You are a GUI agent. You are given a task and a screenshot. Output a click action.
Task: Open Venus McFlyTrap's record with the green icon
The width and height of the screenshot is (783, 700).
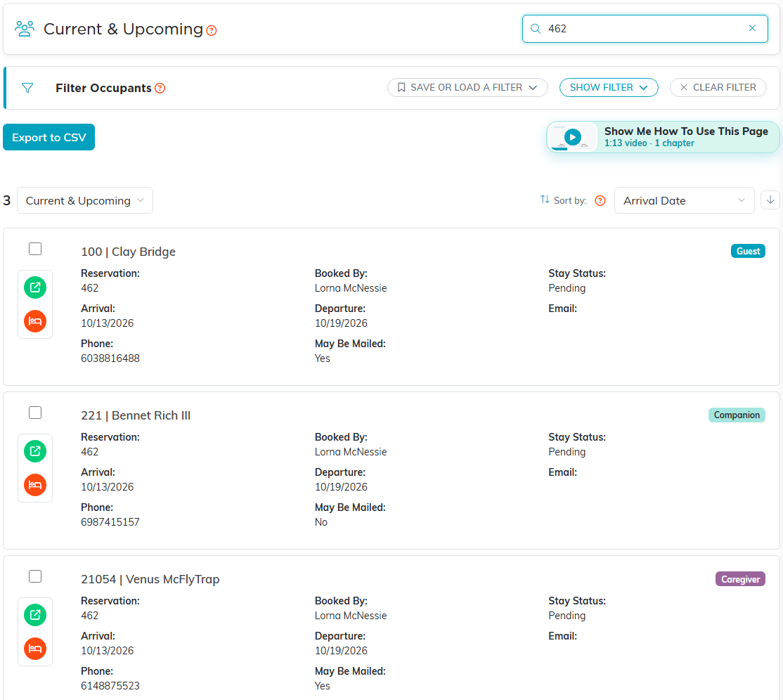click(x=35, y=615)
